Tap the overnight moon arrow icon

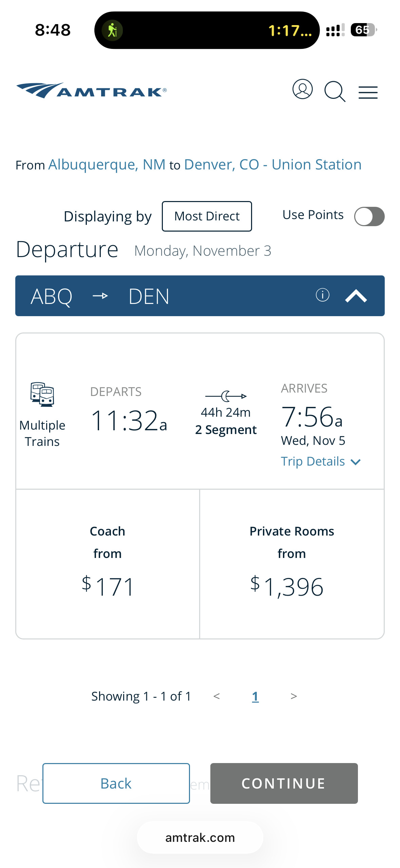[226, 396]
